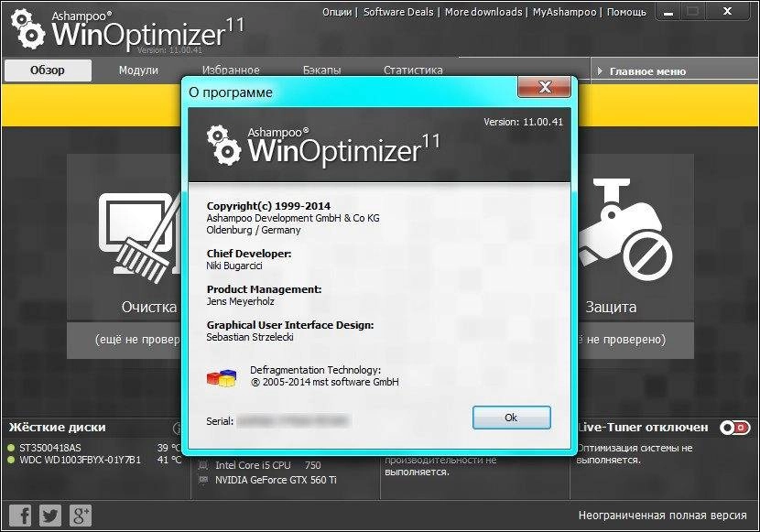
Task: Open the More downloads link
Action: (x=483, y=12)
